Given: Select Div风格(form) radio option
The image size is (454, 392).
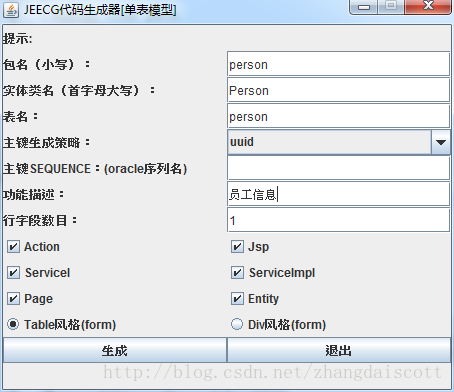Looking at the screenshot, I should 237,324.
